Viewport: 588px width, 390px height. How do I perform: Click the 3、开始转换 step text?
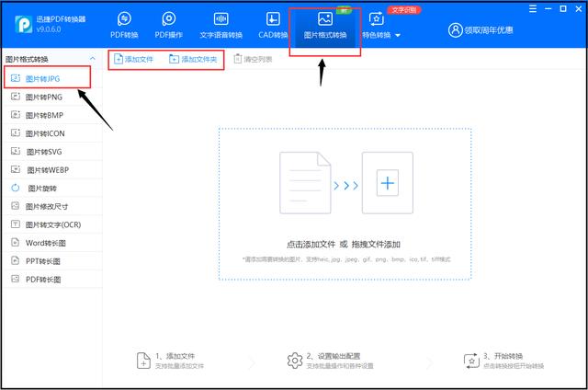(x=503, y=355)
